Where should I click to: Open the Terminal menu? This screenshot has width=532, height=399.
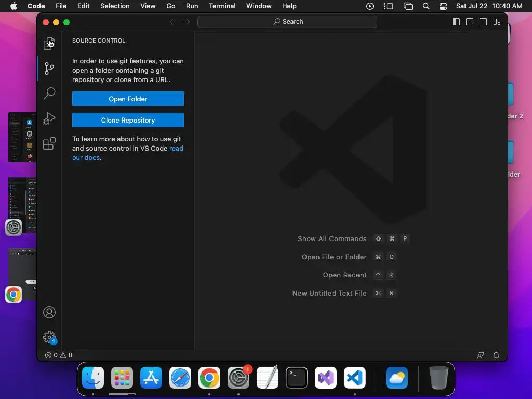tap(222, 6)
